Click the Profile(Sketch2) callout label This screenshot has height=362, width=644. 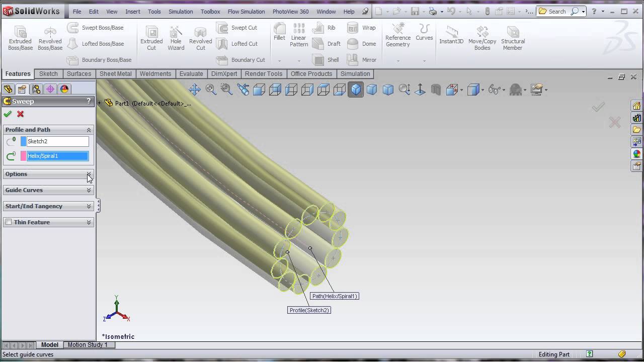pos(309,310)
